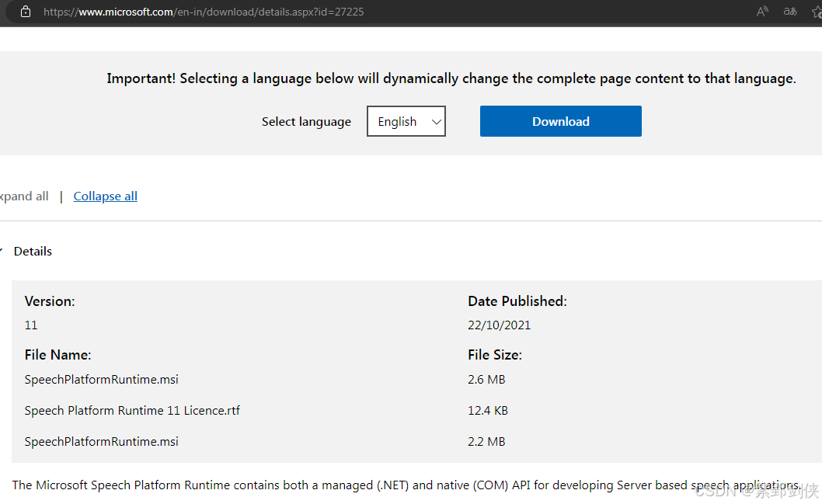Click the URL in the address bar
This screenshot has height=504, width=822.
204,12
